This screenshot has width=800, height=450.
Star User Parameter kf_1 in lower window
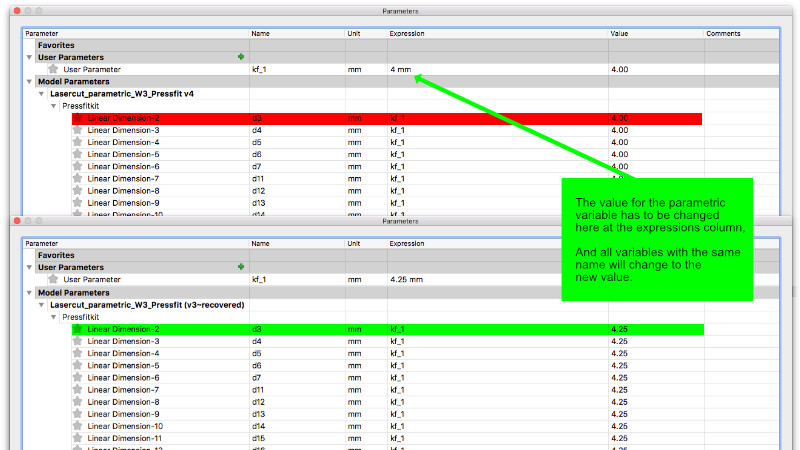pos(53,279)
